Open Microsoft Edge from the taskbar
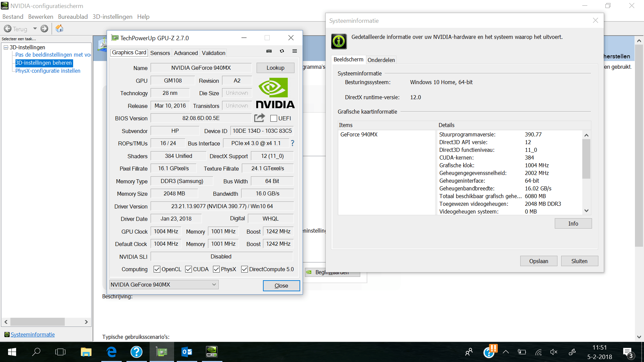644x362 pixels. click(111, 352)
